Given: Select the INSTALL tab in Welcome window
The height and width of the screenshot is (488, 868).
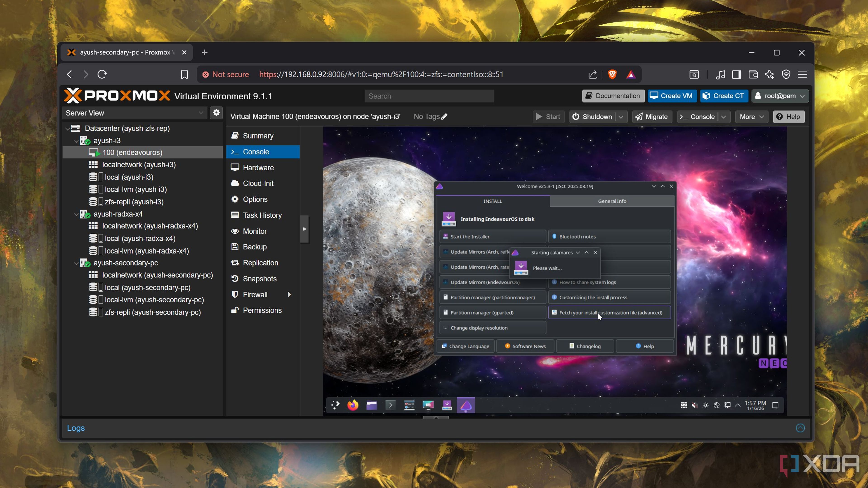Looking at the screenshot, I should point(493,201).
